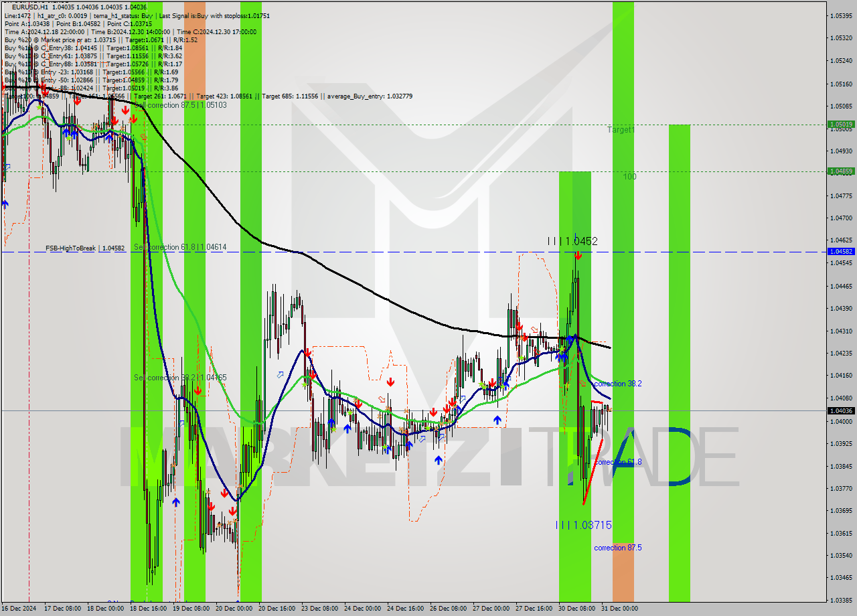The image size is (857, 616).
Task: Click the 1.03615 value on price scale
Action: pyautogui.click(x=841, y=534)
